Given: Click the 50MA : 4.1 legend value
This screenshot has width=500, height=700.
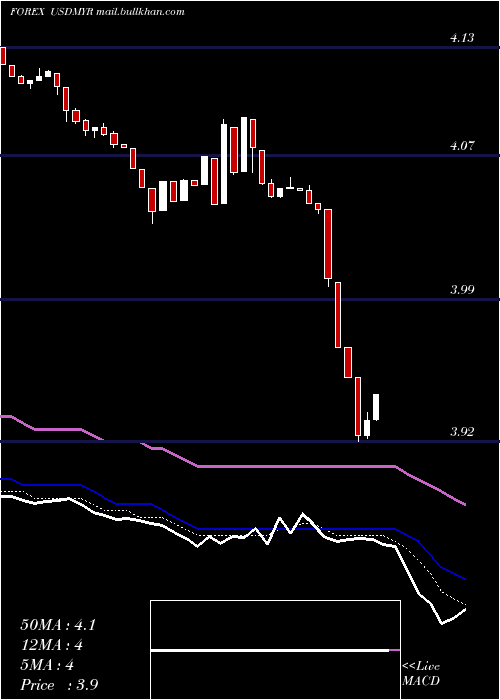Looking at the screenshot, I should click(x=58, y=625).
